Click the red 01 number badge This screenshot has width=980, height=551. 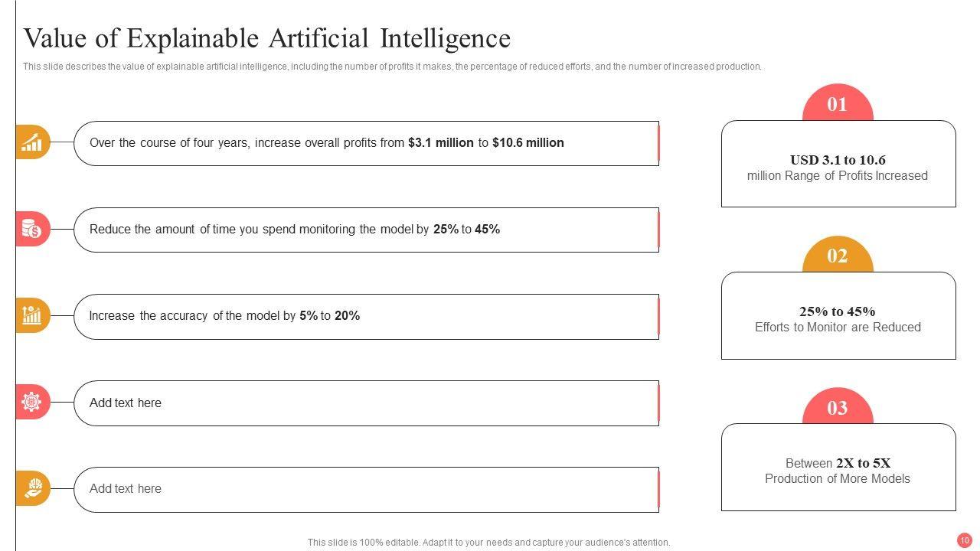(838, 104)
